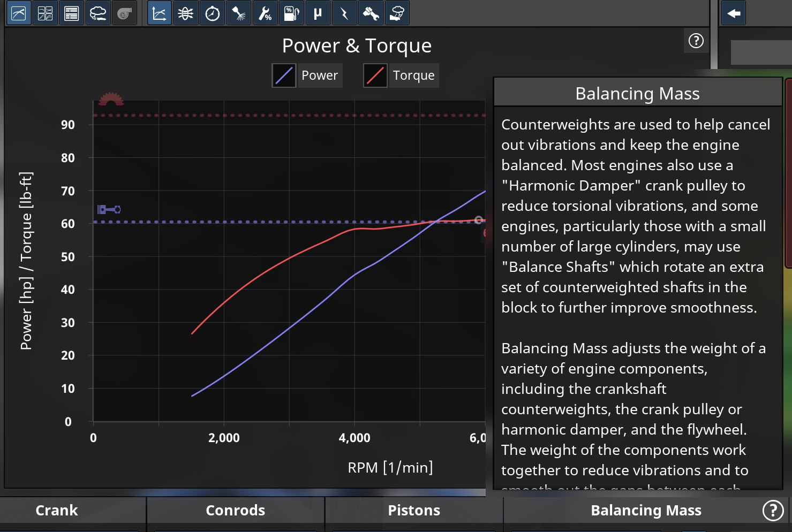The height and width of the screenshot is (532, 792).
Task: Open the power and torque graph view
Action: pos(159,13)
